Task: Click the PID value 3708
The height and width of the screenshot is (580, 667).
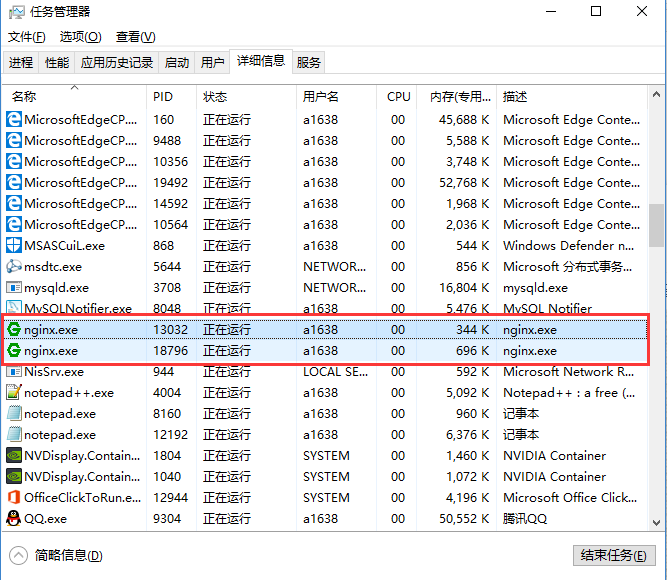Action: (167, 288)
